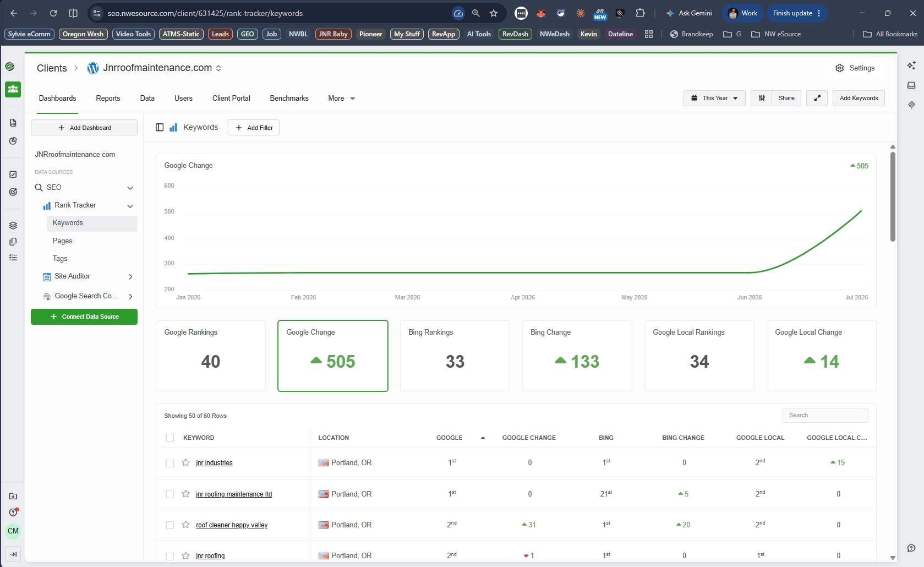Click the keyword table Search field
The height and width of the screenshot is (567, 924).
825,415
